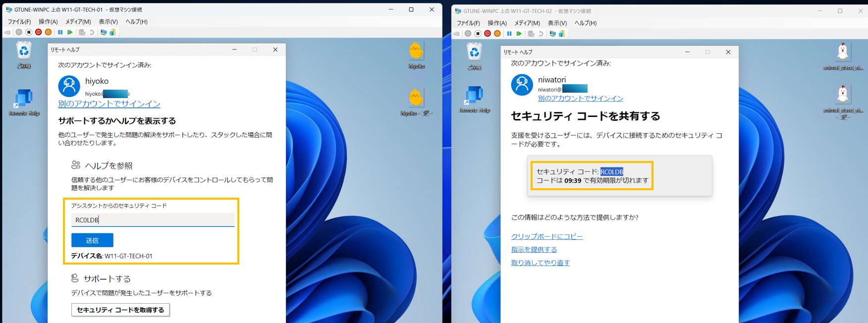Pause the W11-GT-TECH-01 virtual machine
Screen dimensions: 868x323
coord(60,32)
